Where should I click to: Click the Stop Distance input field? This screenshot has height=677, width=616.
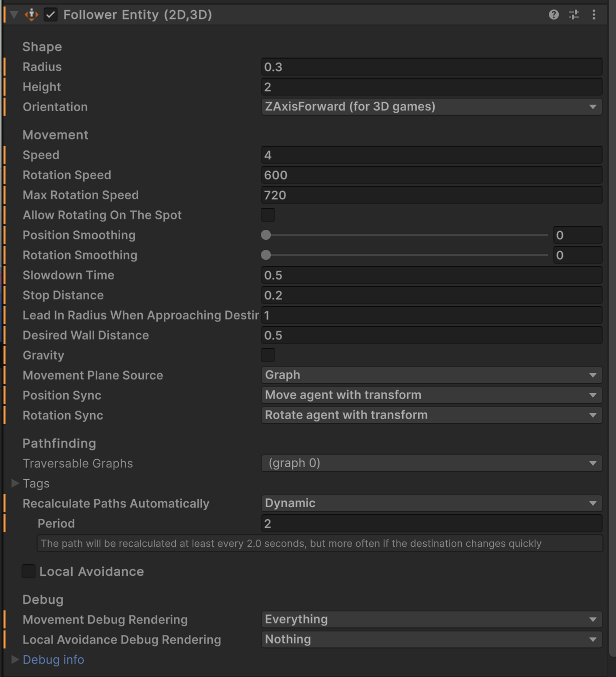(x=432, y=295)
